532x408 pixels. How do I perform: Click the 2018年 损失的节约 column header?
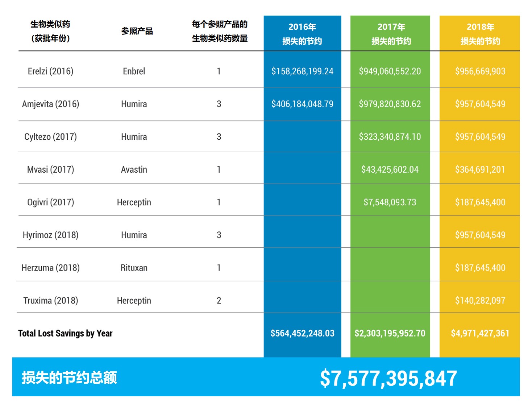click(480, 34)
